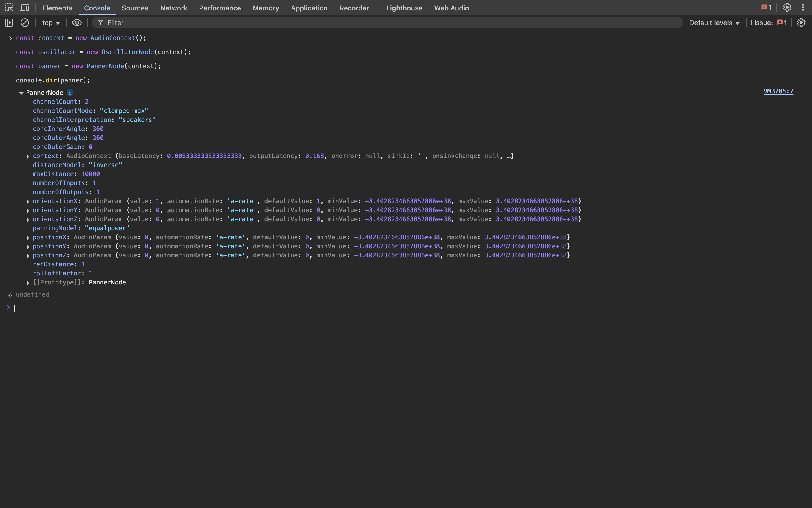Open the Recorder tab
This screenshot has height=508, width=812.
[354, 8]
